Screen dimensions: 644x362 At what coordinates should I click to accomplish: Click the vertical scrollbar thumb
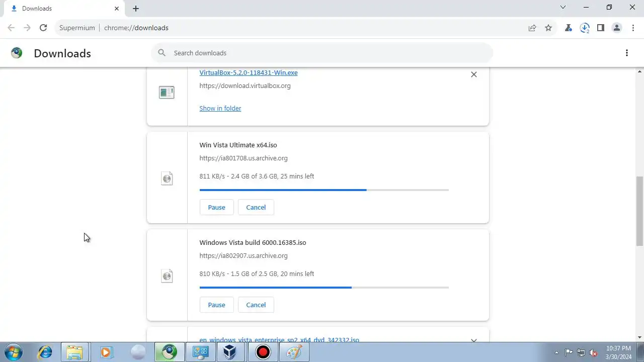[x=639, y=211]
